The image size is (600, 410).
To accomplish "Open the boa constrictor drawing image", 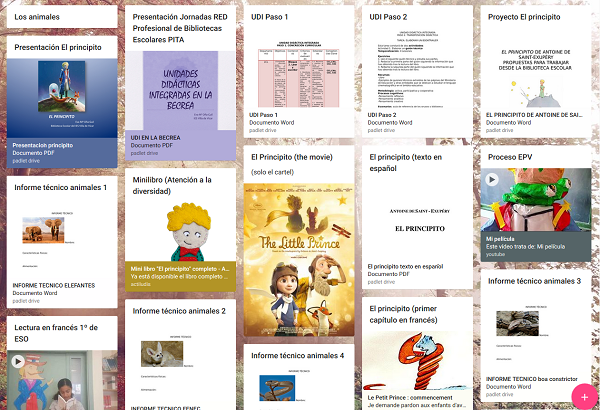I will point(417,361).
